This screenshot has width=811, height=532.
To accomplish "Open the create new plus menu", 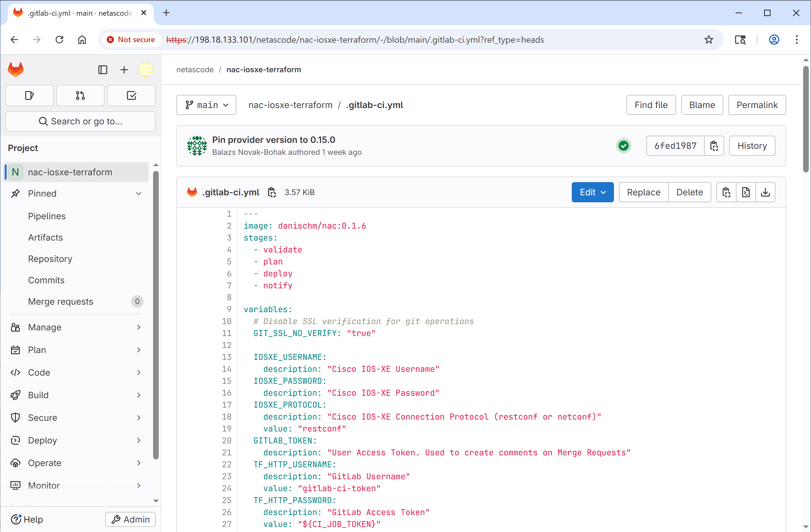I will (124, 70).
